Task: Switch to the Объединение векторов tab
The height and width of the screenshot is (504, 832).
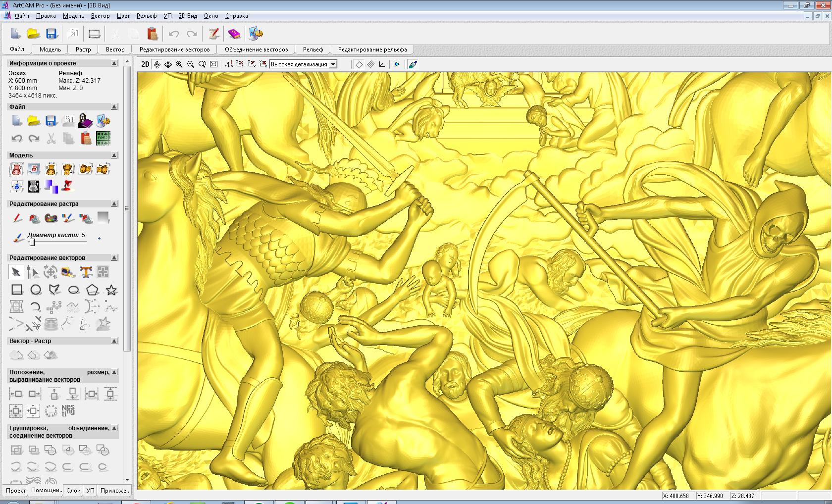Action: pos(256,50)
